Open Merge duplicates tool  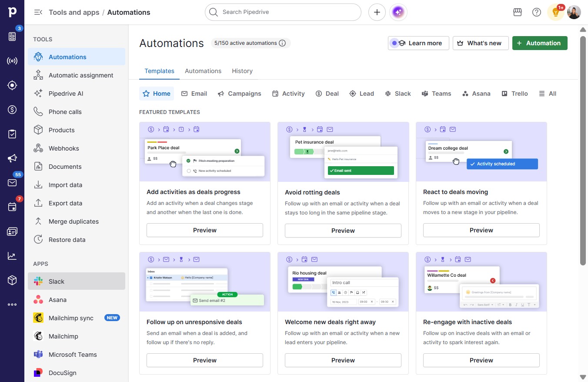click(77, 221)
